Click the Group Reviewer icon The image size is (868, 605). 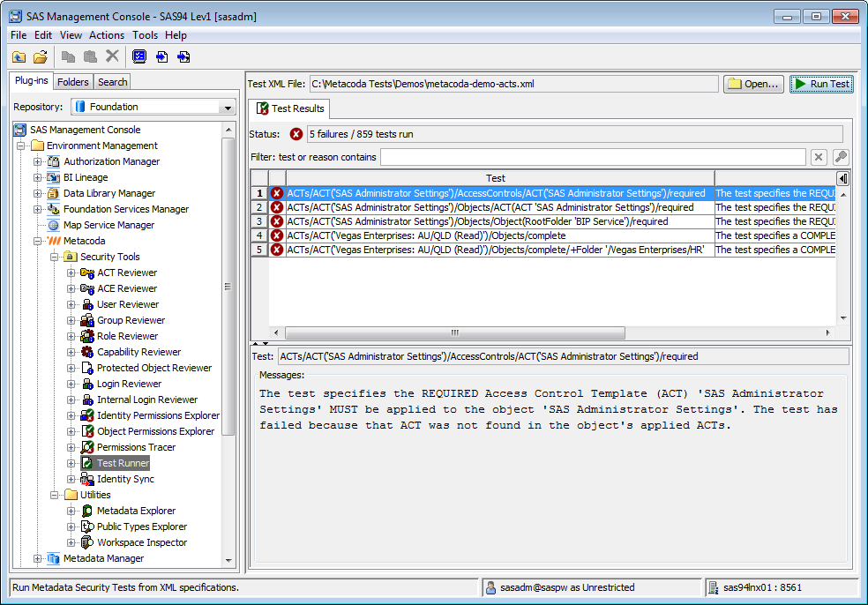pyautogui.click(x=87, y=320)
